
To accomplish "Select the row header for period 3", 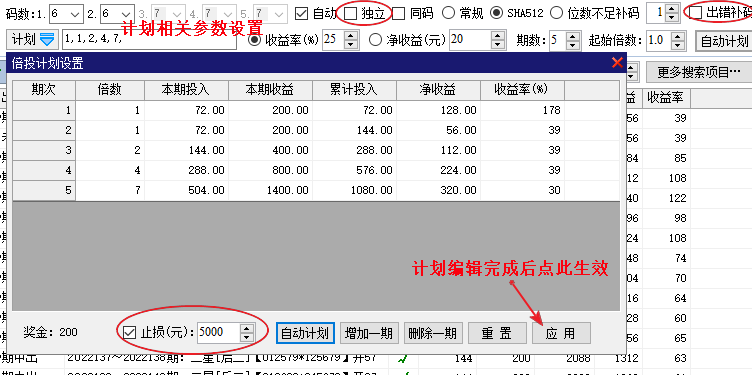I will click(x=44, y=151).
